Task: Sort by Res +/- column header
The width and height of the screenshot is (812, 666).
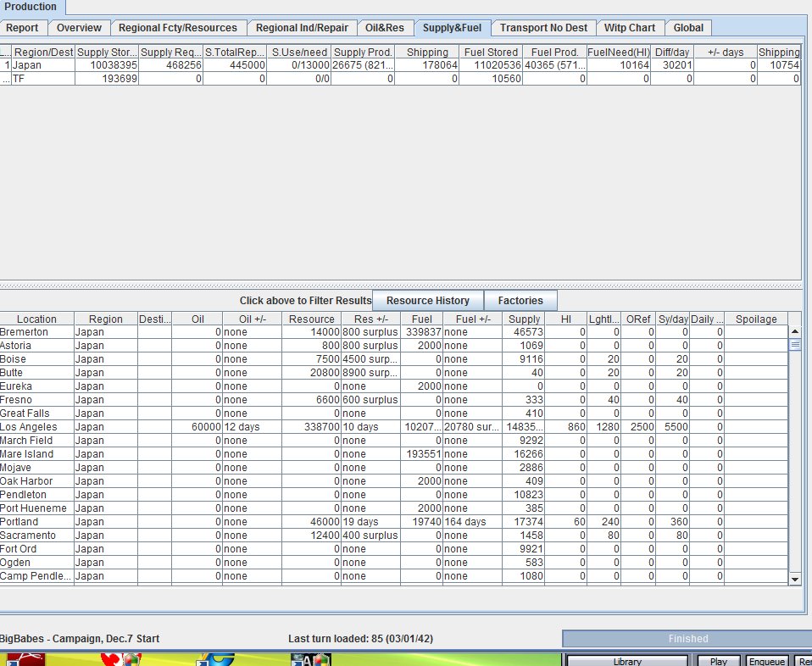Action: (371, 319)
